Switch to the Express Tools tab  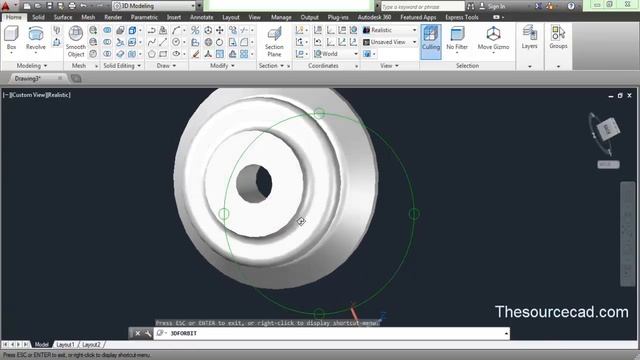[x=462, y=17]
